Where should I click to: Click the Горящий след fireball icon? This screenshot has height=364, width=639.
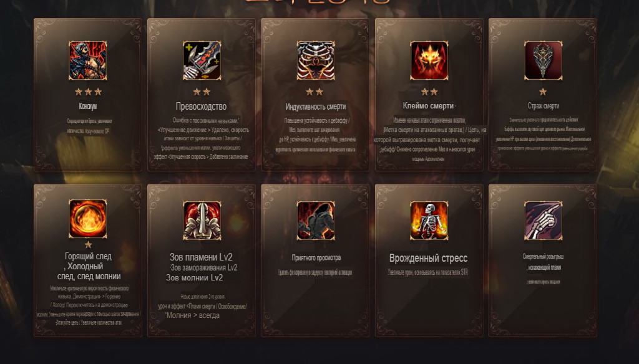click(87, 219)
